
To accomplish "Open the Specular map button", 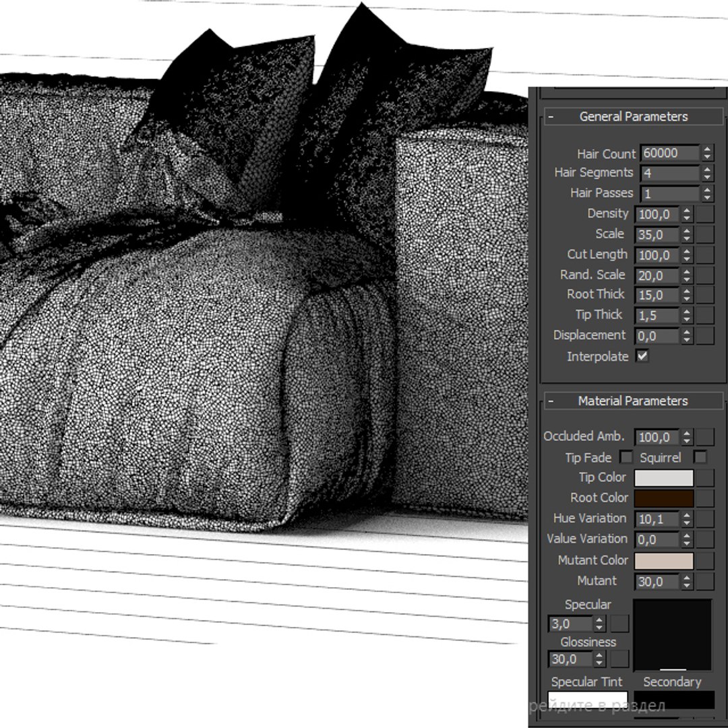I will point(619,624).
